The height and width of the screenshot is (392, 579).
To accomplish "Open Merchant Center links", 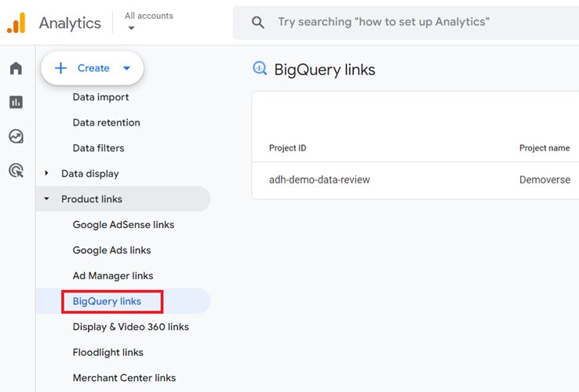I will click(124, 378).
